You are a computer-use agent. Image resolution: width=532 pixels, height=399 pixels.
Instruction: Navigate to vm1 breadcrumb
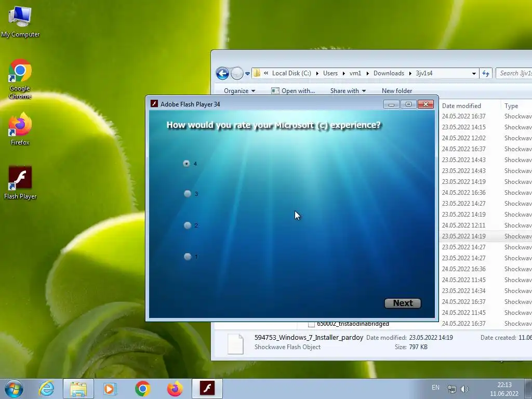pyautogui.click(x=355, y=73)
